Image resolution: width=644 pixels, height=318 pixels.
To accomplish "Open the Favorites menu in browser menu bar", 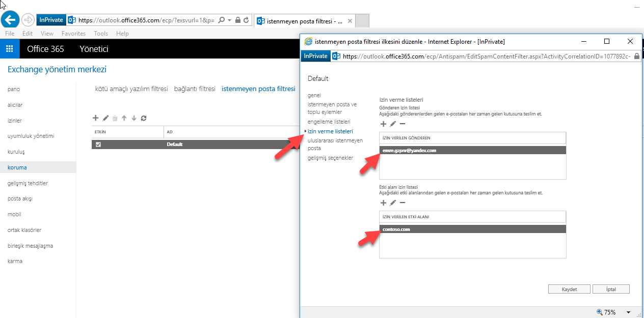I will coord(73,34).
